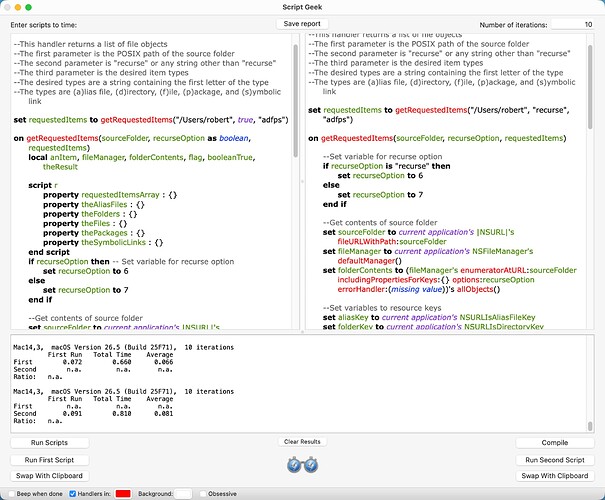Click the 0.081 average value in results

164,414
